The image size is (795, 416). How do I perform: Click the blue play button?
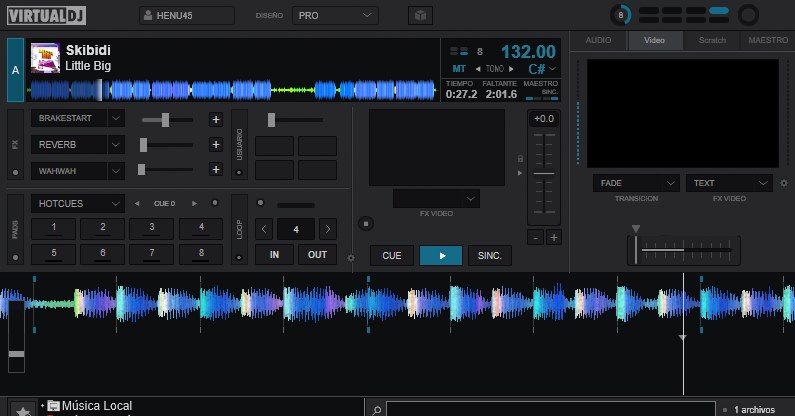441,256
